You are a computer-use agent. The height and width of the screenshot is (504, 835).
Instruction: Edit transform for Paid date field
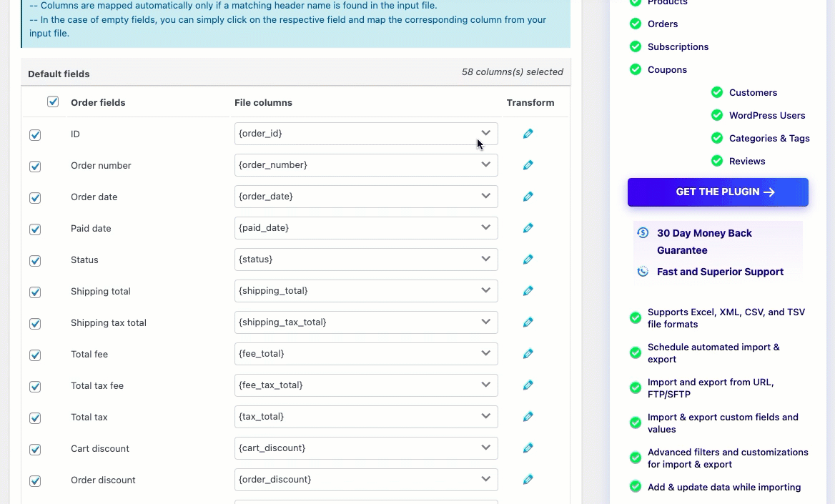point(528,228)
